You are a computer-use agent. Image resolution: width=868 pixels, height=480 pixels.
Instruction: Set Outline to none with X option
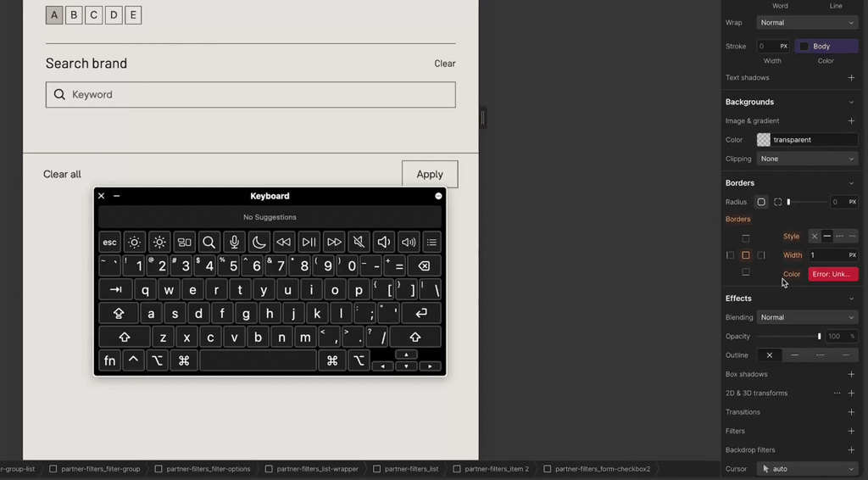pos(770,355)
